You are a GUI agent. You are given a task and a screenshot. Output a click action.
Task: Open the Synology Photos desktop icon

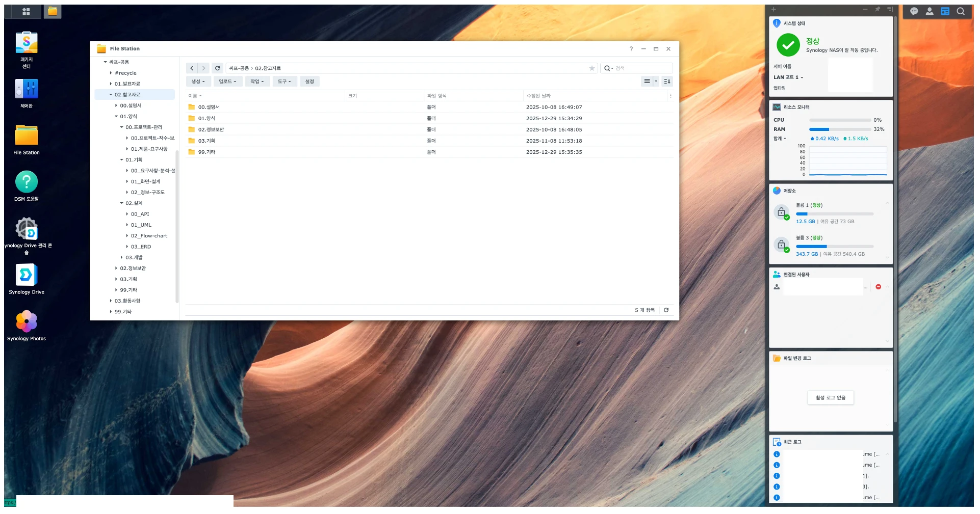pos(27,322)
